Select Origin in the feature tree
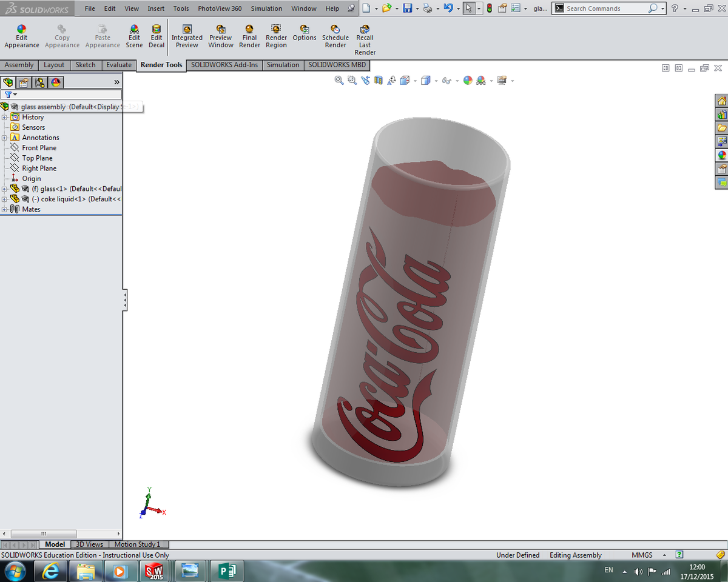728x582 pixels. tap(32, 179)
